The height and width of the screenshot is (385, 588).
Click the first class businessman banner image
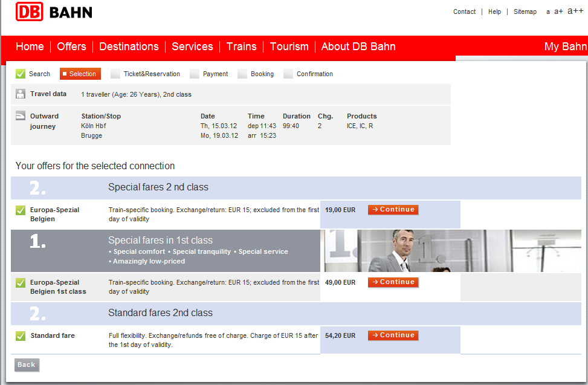point(453,251)
